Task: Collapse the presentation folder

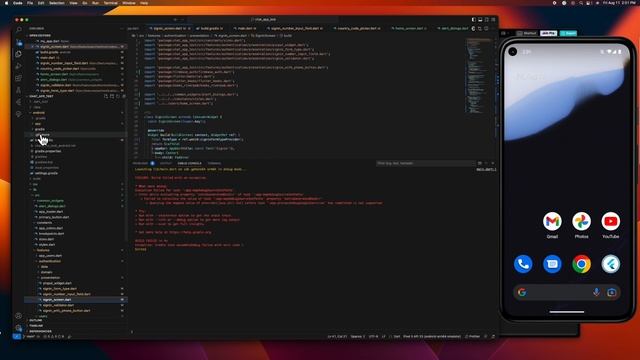Action: point(51,278)
